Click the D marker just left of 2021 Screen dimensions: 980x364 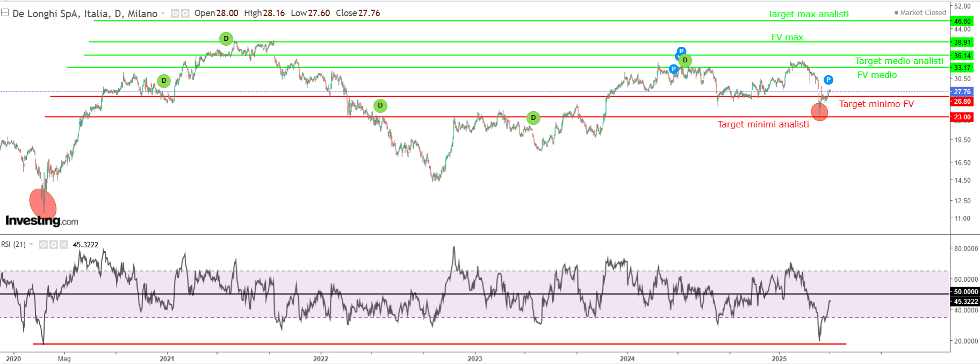(x=164, y=81)
